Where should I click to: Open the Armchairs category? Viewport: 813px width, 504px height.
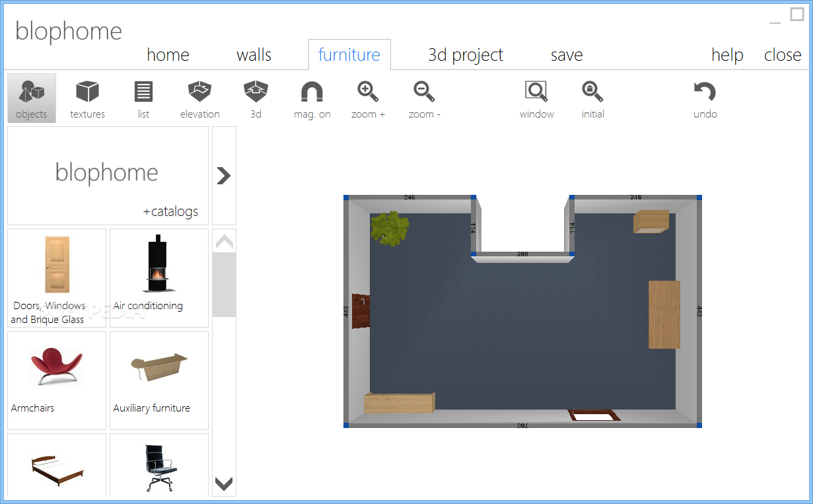click(x=57, y=380)
